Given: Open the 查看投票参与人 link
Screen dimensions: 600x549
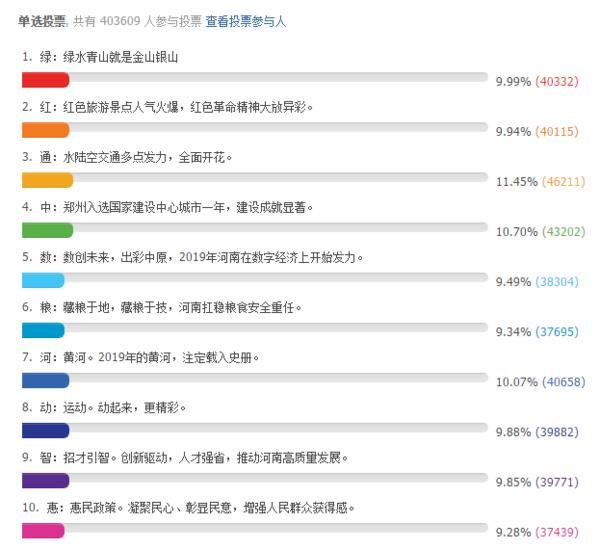Looking at the screenshot, I should (x=246, y=21).
